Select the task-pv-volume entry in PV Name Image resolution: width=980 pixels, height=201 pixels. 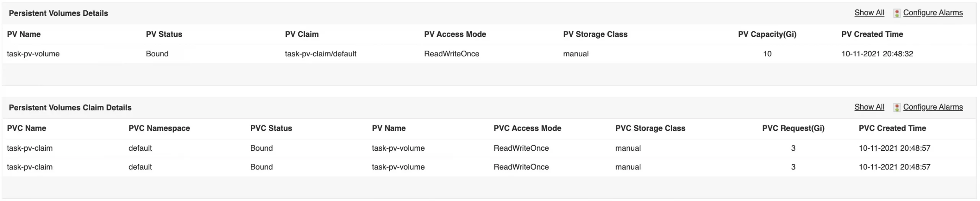point(33,54)
